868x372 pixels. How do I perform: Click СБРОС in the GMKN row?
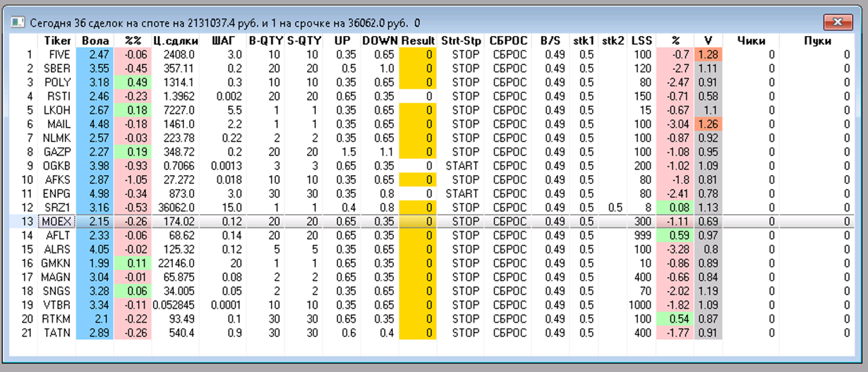tap(509, 263)
